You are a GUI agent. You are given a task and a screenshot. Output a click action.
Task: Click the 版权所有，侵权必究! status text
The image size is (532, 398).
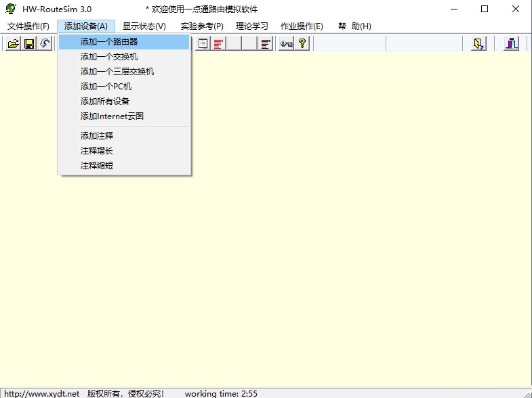pyautogui.click(x=125, y=393)
